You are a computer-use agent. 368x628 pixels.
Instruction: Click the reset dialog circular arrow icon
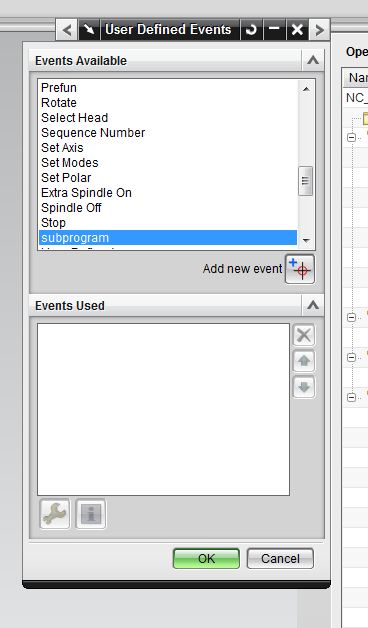pyautogui.click(x=251, y=30)
